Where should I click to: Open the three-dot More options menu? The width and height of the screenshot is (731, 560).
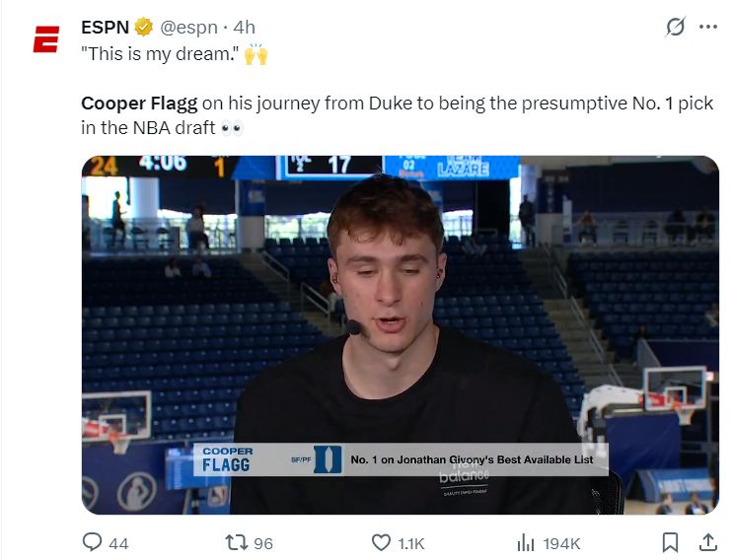point(707,28)
